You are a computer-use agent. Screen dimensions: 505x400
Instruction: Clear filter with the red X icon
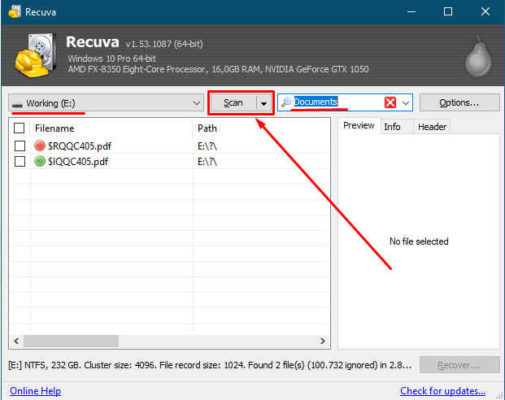click(390, 102)
